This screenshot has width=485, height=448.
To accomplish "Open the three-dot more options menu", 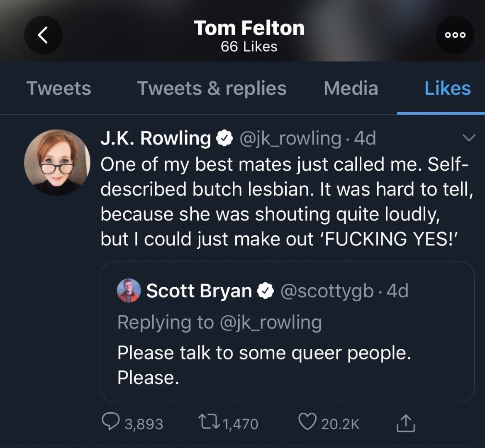I will [455, 35].
